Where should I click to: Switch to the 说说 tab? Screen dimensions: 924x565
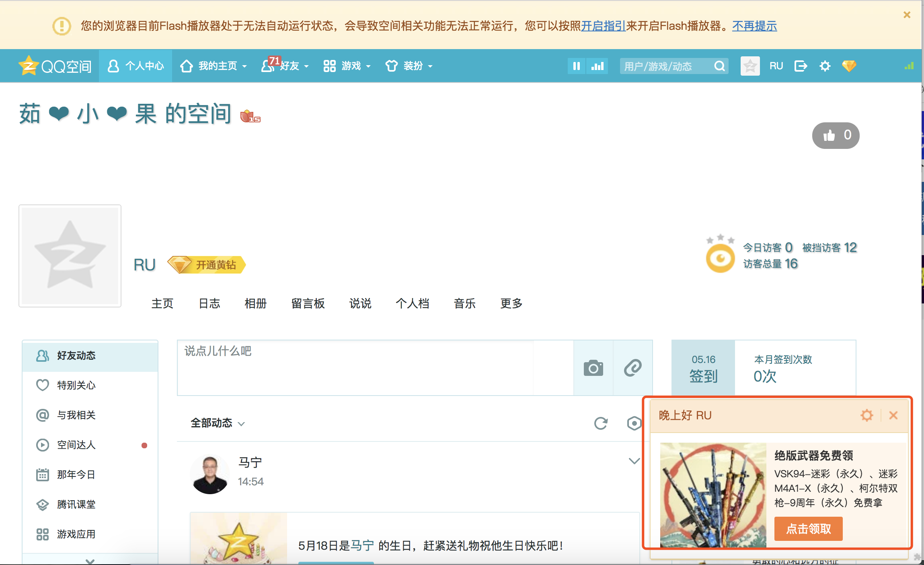[360, 303]
